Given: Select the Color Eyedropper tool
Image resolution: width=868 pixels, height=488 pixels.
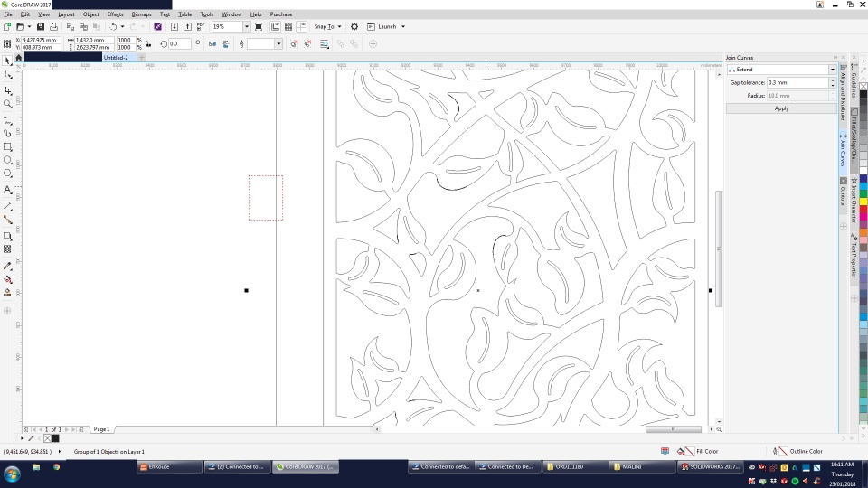Looking at the screenshot, I should pos(7,266).
